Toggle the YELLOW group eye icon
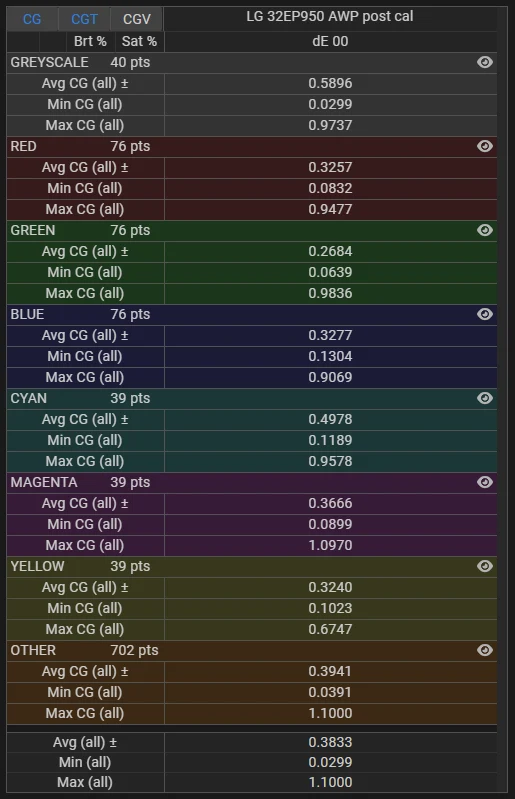Viewport: 515px width, 799px height. [x=484, y=566]
